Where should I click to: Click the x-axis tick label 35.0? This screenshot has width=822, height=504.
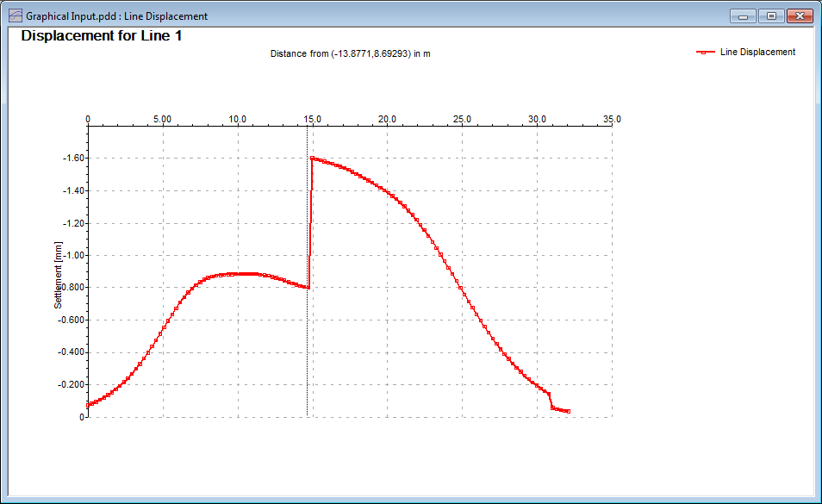[612, 119]
